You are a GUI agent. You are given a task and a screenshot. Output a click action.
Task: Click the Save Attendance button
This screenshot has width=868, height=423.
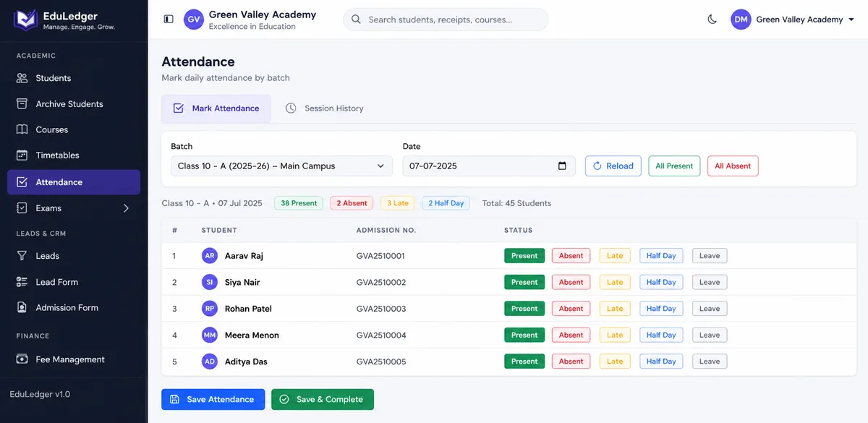[213, 399]
